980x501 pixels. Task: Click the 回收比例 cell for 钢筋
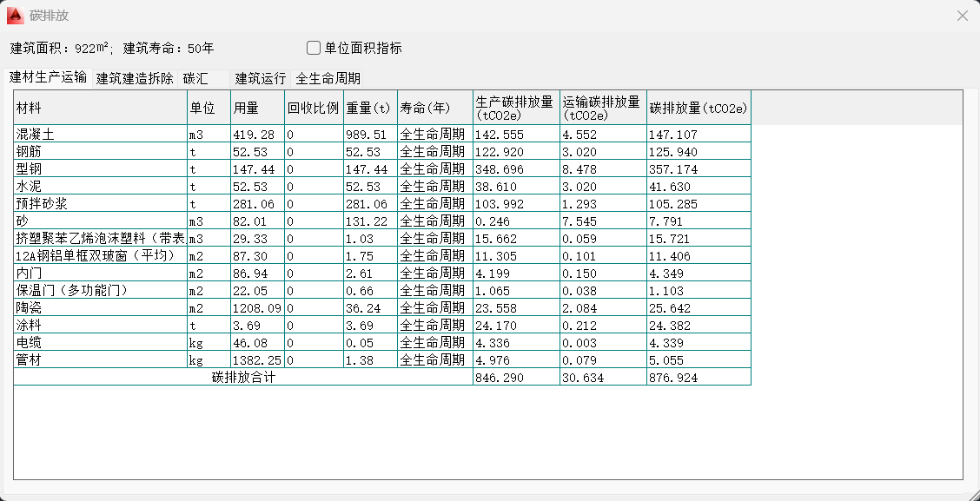click(313, 152)
